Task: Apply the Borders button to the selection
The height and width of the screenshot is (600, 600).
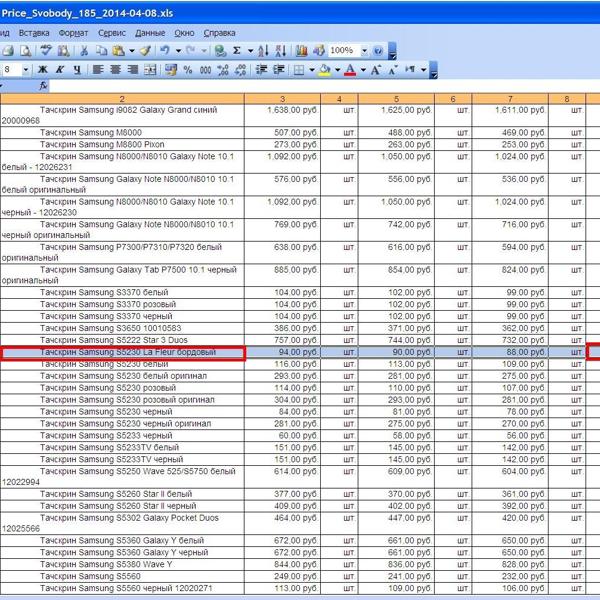Action: pos(299,70)
